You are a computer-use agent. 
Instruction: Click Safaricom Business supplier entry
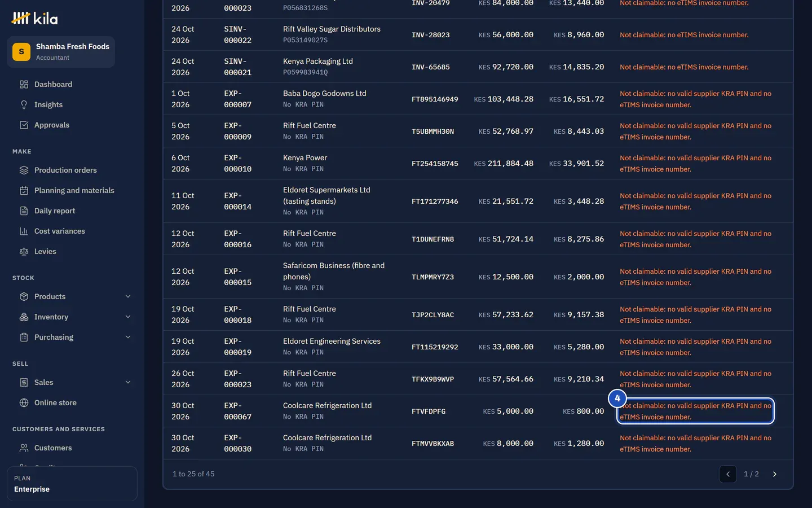(x=334, y=271)
